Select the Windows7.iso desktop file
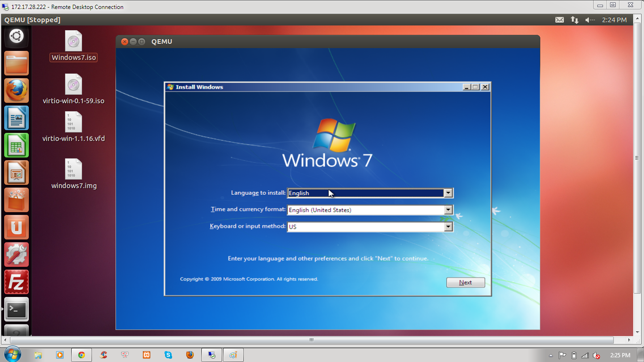The width and height of the screenshot is (644, 362). point(74,47)
